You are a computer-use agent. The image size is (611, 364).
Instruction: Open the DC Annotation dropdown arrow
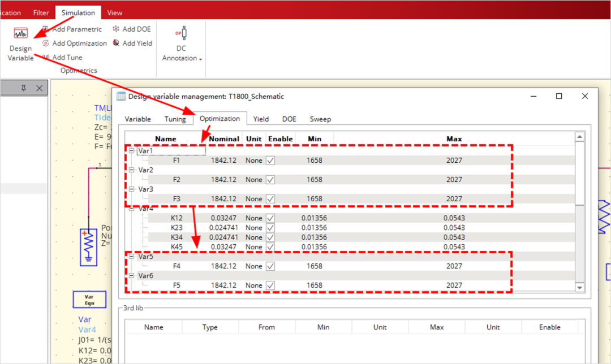click(200, 59)
